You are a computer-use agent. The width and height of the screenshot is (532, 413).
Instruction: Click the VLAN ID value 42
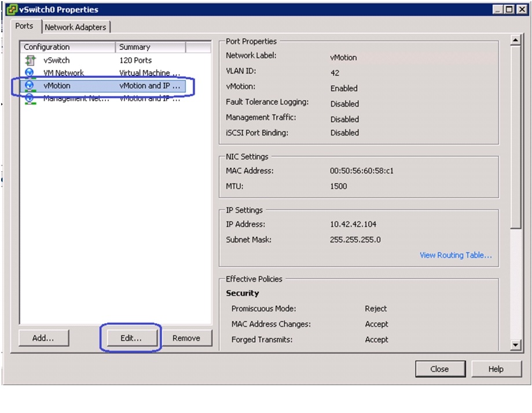point(335,73)
